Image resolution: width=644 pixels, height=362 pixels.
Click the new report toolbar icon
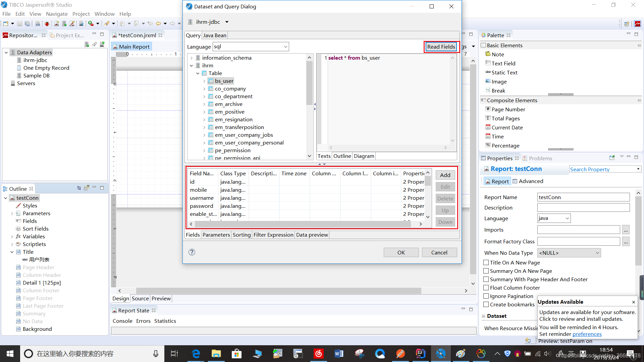coord(56,23)
